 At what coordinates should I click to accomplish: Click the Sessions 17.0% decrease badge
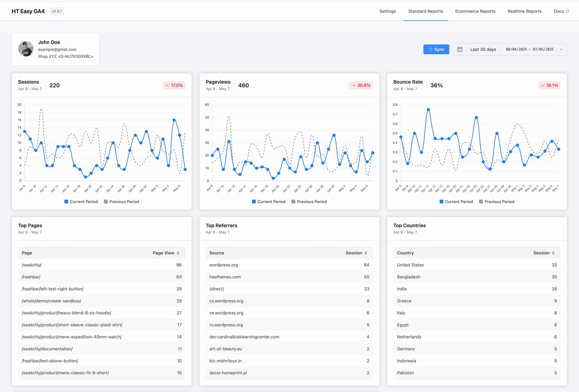174,85
